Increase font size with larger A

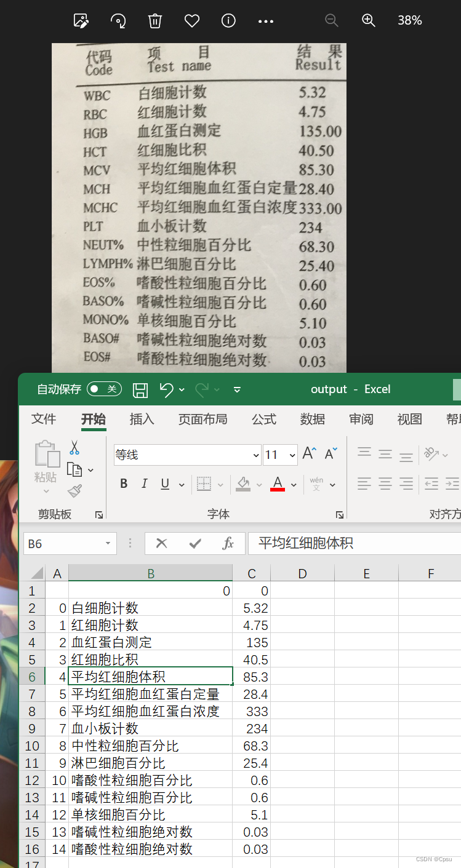[x=310, y=454]
